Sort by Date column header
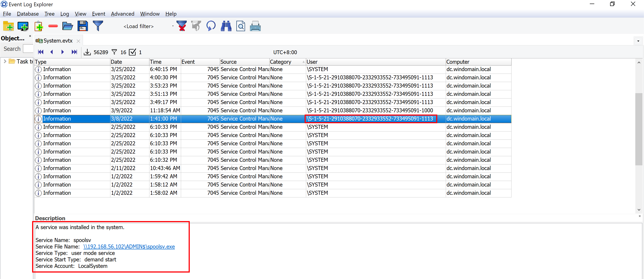 (130, 62)
